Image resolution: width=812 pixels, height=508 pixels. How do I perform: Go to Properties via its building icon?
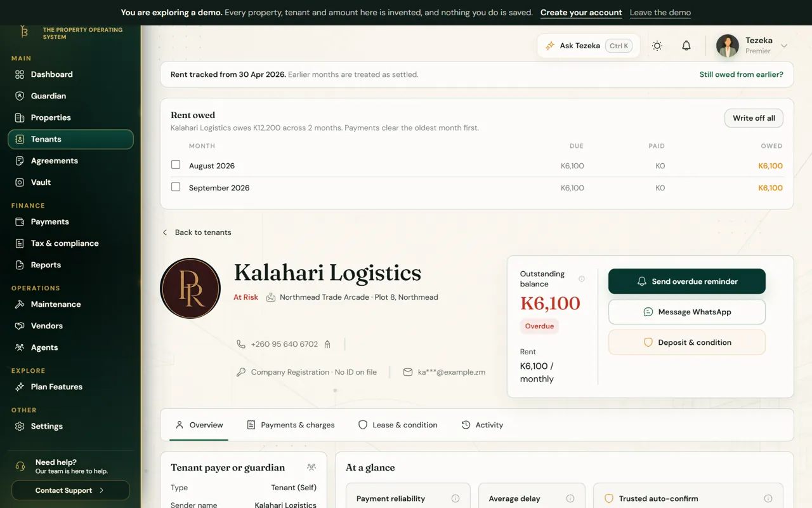click(20, 117)
